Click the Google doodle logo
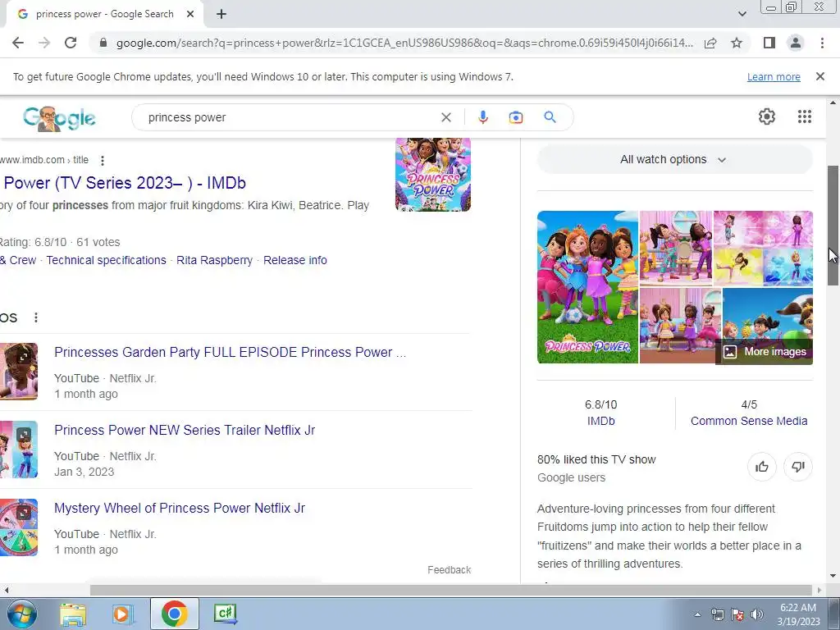The width and height of the screenshot is (840, 630). pyautogui.click(x=59, y=118)
